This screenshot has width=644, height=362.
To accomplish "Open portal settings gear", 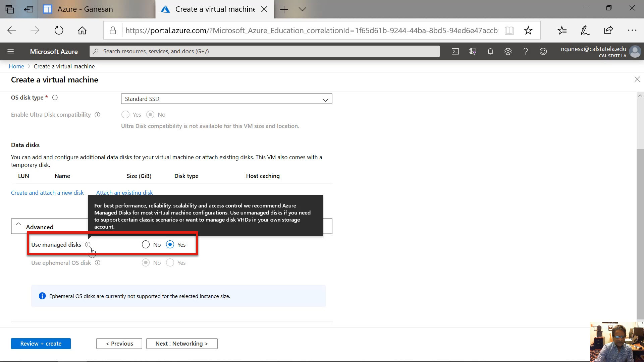I will point(508,51).
